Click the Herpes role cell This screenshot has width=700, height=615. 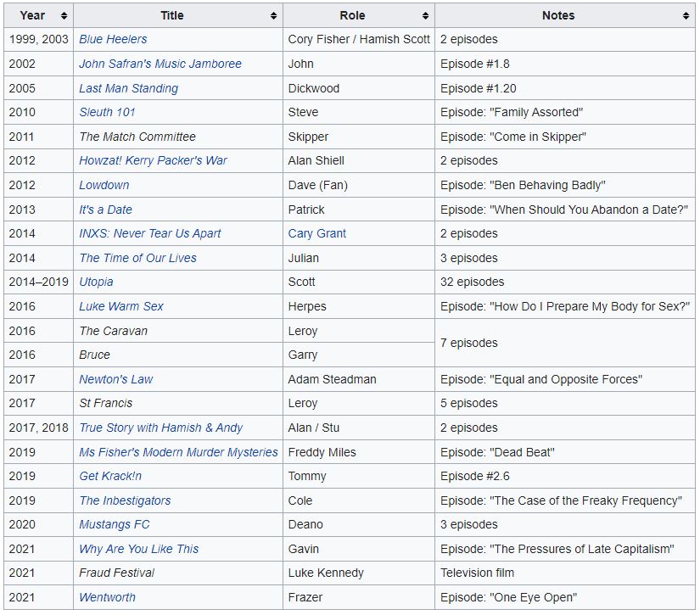[359, 306]
